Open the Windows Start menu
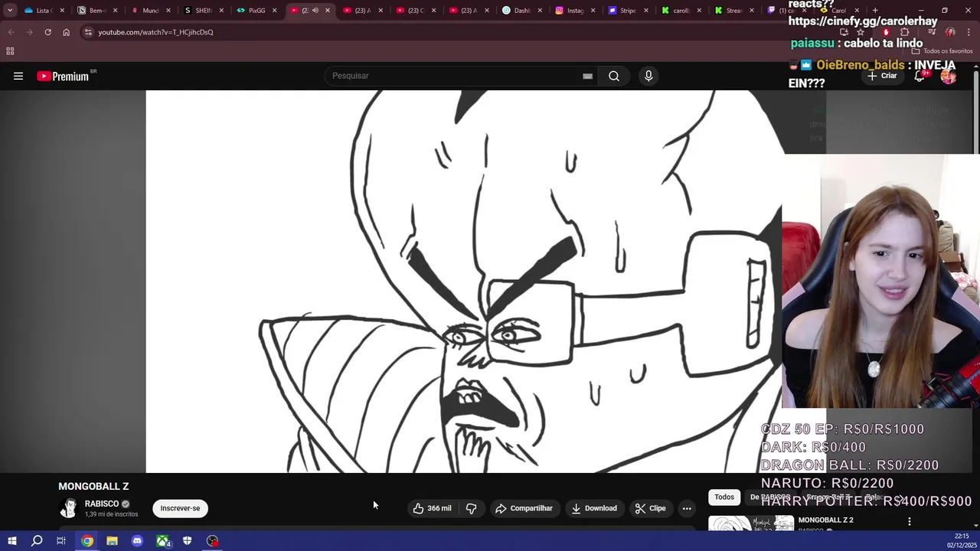This screenshot has width=980, height=551. pyautogui.click(x=11, y=541)
